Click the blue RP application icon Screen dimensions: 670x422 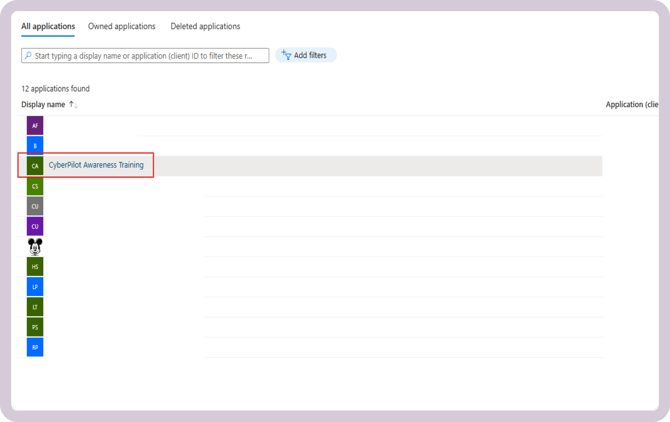point(35,347)
